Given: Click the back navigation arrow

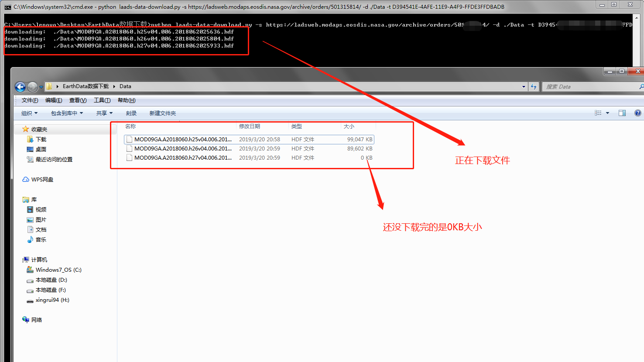Looking at the screenshot, I should (x=20, y=86).
